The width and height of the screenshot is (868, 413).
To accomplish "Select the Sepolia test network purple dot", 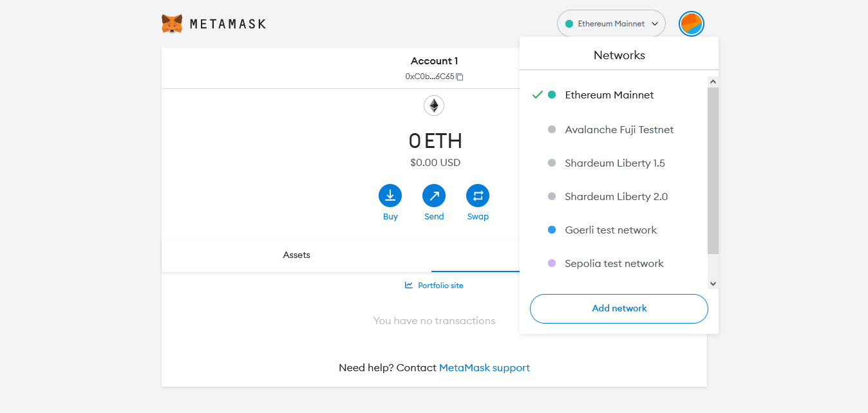I will pos(551,264).
